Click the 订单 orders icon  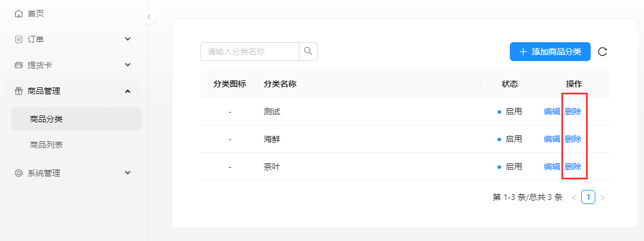pos(18,39)
